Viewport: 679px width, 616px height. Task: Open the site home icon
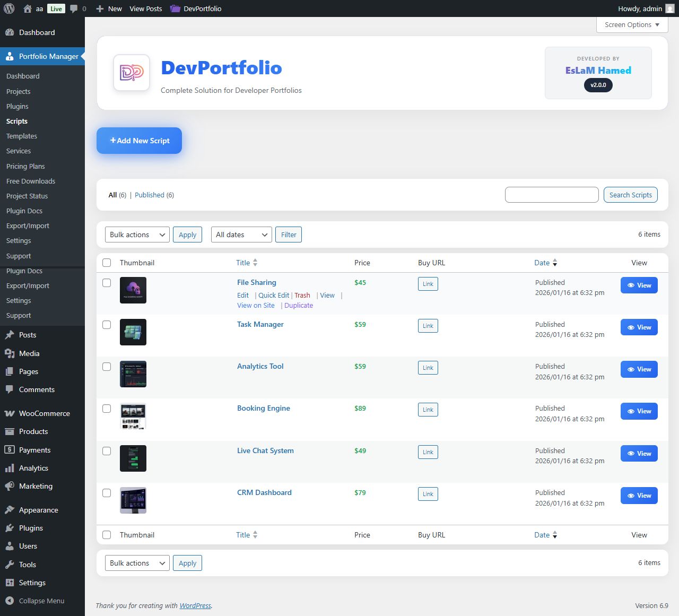tap(28, 8)
